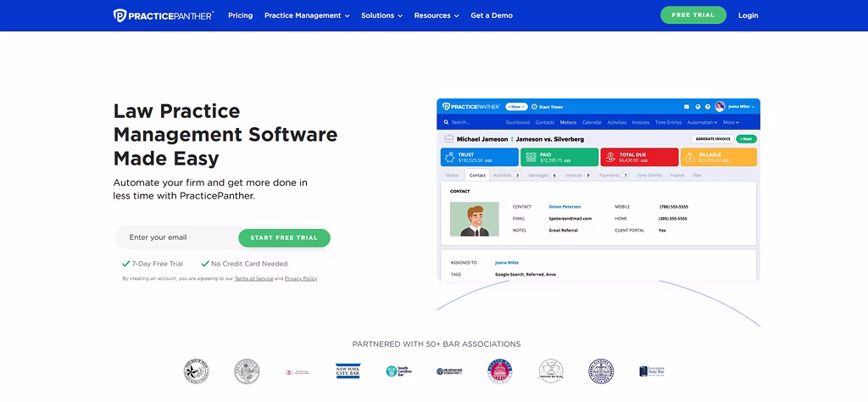This screenshot has width=868, height=402.
Task: Select Dashboard in the preview nav bar
Action: (x=518, y=122)
